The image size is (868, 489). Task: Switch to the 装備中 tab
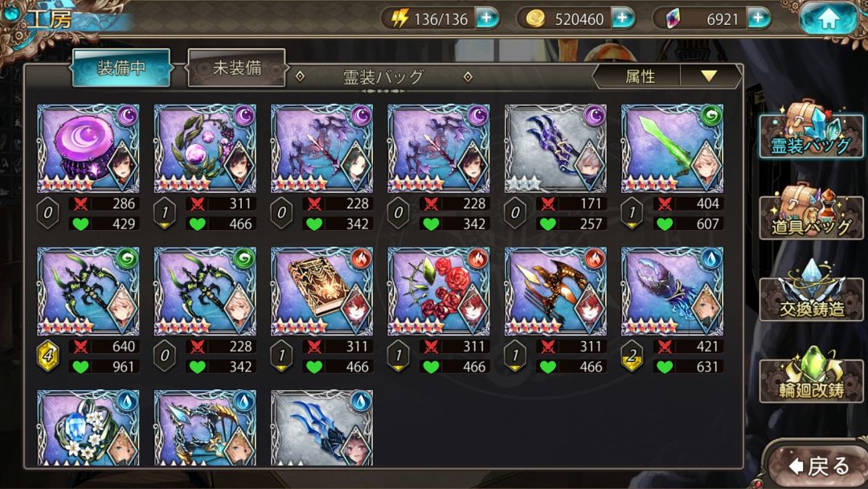pyautogui.click(x=121, y=68)
